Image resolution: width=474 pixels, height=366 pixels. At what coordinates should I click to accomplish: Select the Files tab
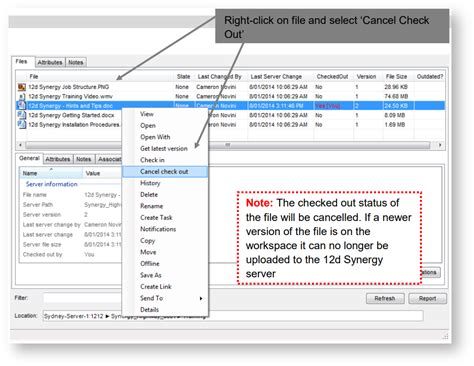click(22, 61)
